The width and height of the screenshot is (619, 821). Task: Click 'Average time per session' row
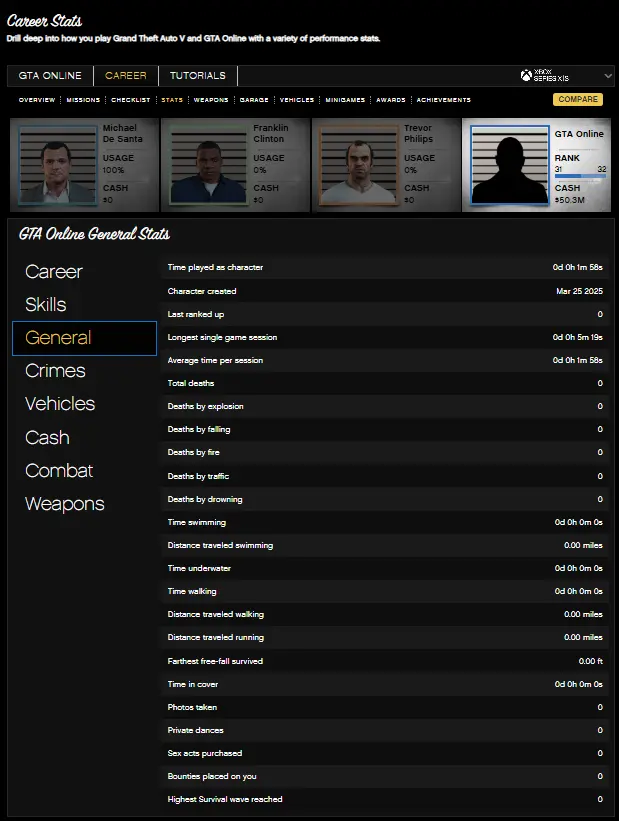pos(385,360)
